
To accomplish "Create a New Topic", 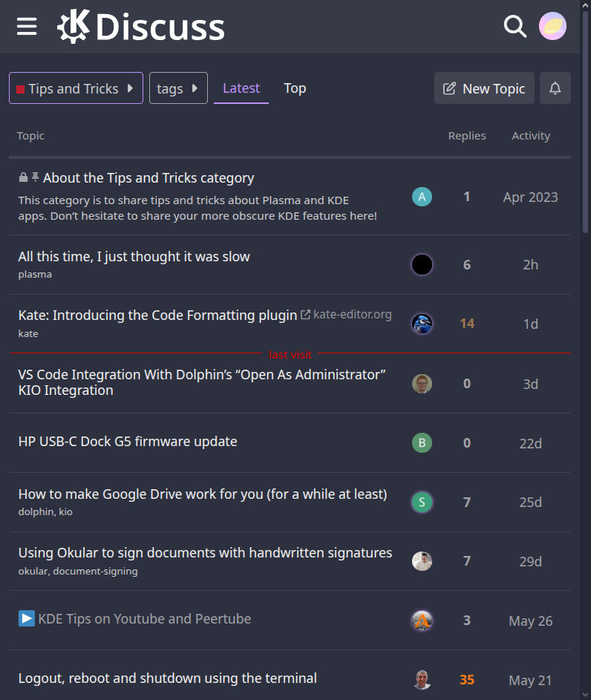I will pos(484,88).
